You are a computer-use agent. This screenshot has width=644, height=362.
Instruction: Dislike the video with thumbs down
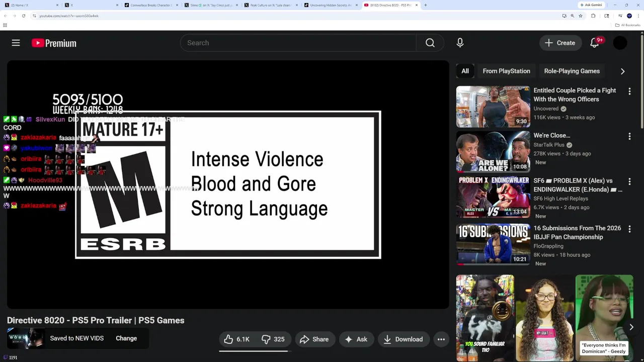(273, 339)
